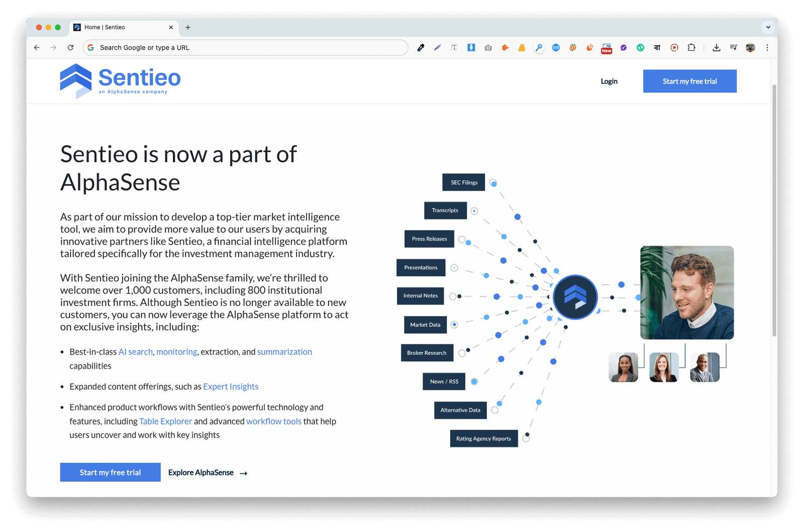
Task: Open the camera screenshot extension
Action: (488, 48)
